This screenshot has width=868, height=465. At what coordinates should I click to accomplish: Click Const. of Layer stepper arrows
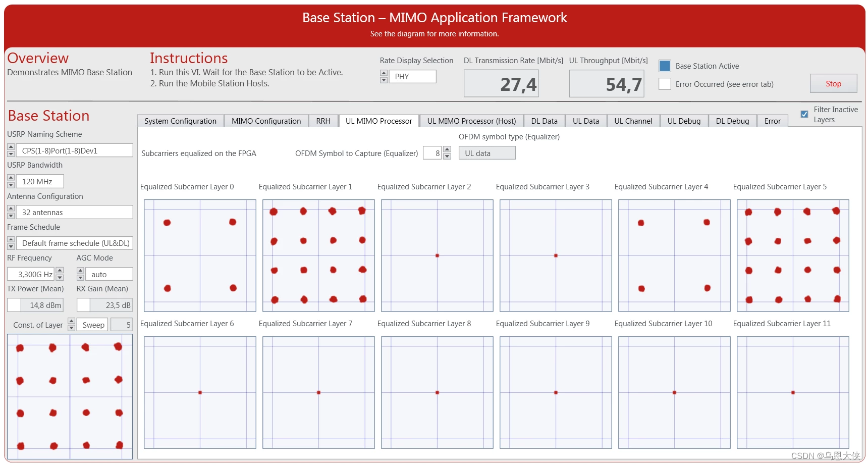tap(71, 325)
